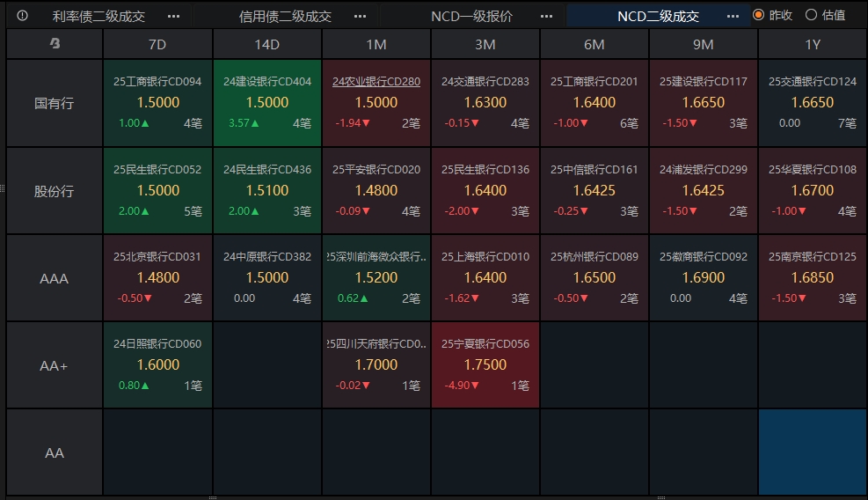
Task: Click the AA+ row header
Action: (x=55, y=365)
